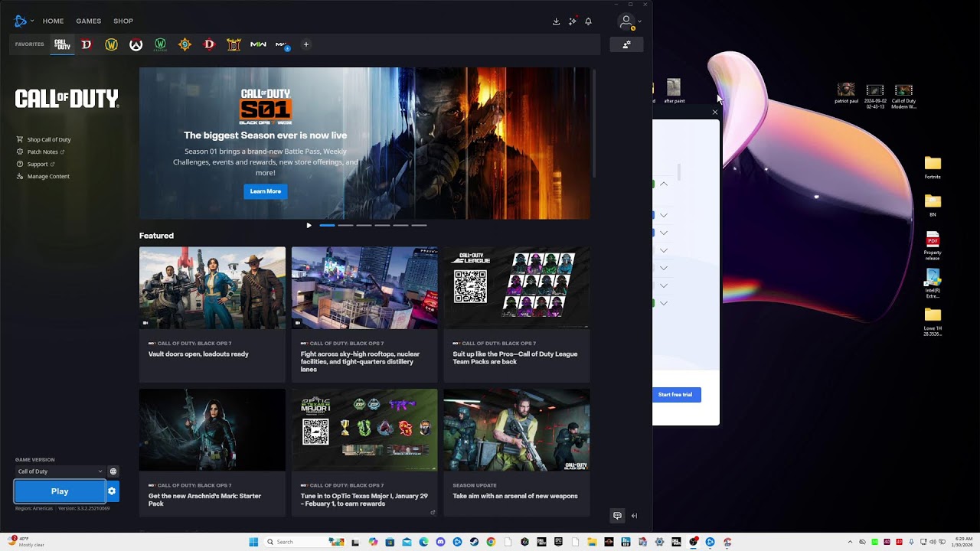Click the Featured section heading
This screenshot has width=980, height=551.
coord(156,236)
